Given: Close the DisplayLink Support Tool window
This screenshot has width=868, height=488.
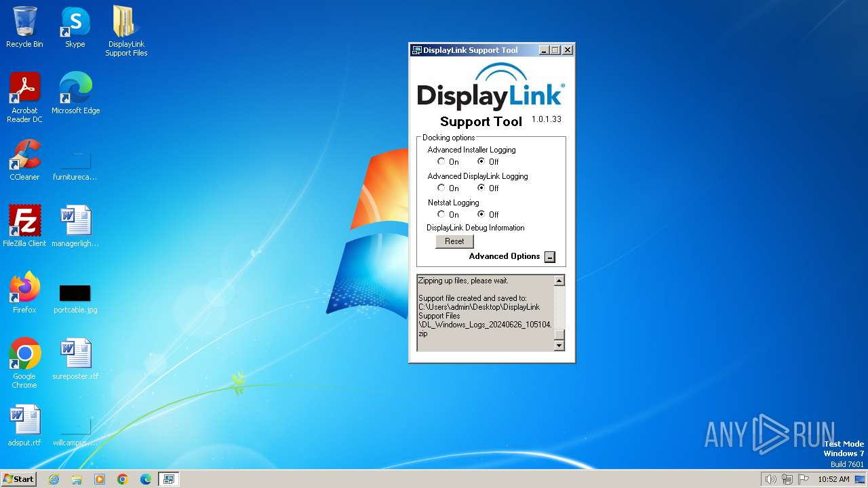Looking at the screenshot, I should point(568,50).
